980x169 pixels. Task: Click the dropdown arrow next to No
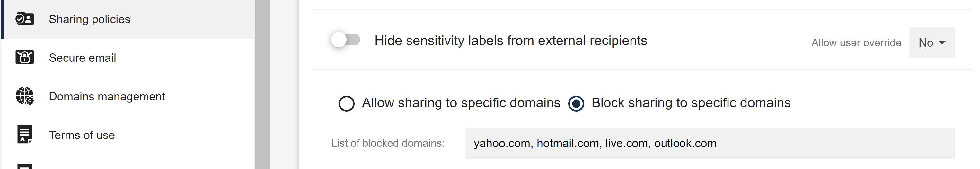coord(942,43)
